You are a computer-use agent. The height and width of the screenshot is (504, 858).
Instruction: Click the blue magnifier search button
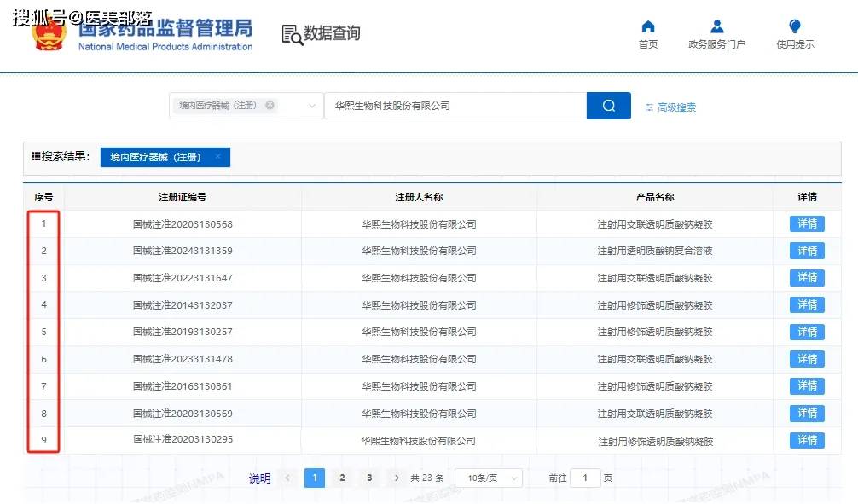point(608,106)
